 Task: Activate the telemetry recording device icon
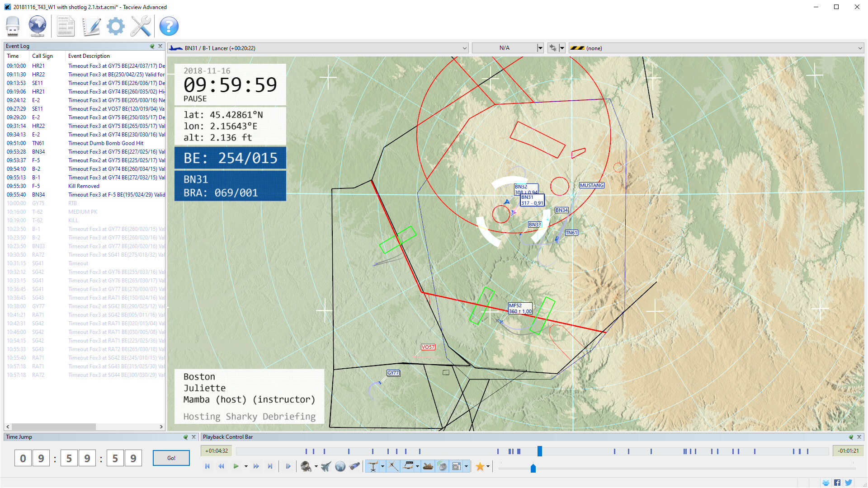[x=12, y=26]
